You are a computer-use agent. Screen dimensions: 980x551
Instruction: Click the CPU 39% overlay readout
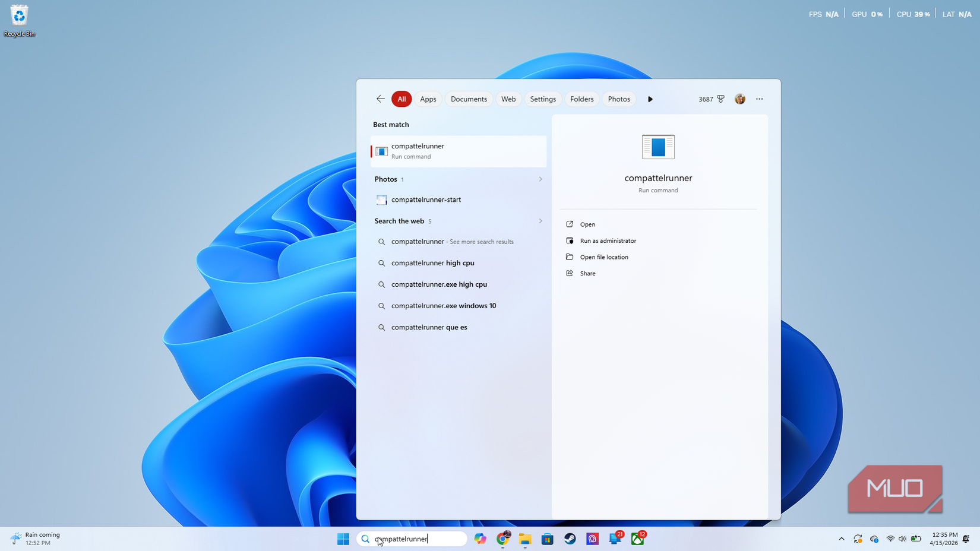(913, 14)
